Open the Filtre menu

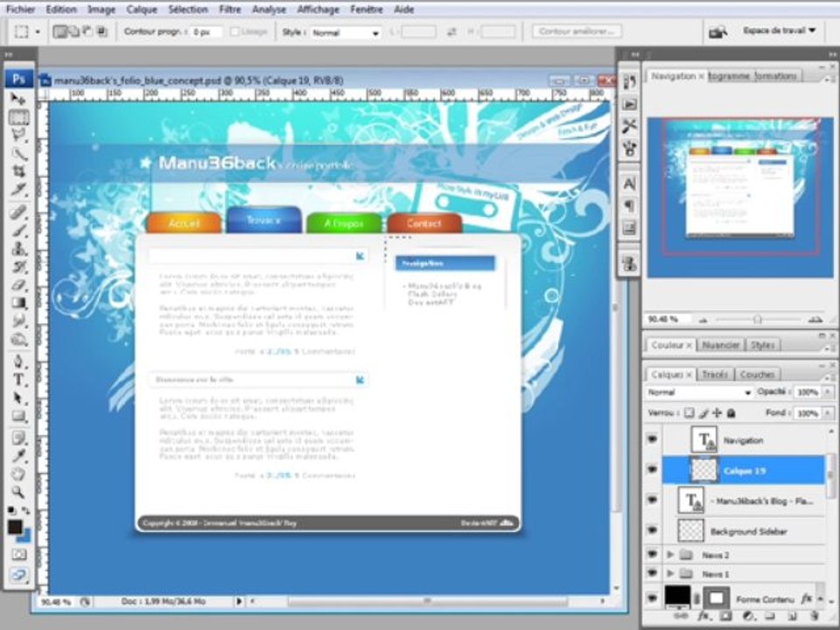coord(229,9)
